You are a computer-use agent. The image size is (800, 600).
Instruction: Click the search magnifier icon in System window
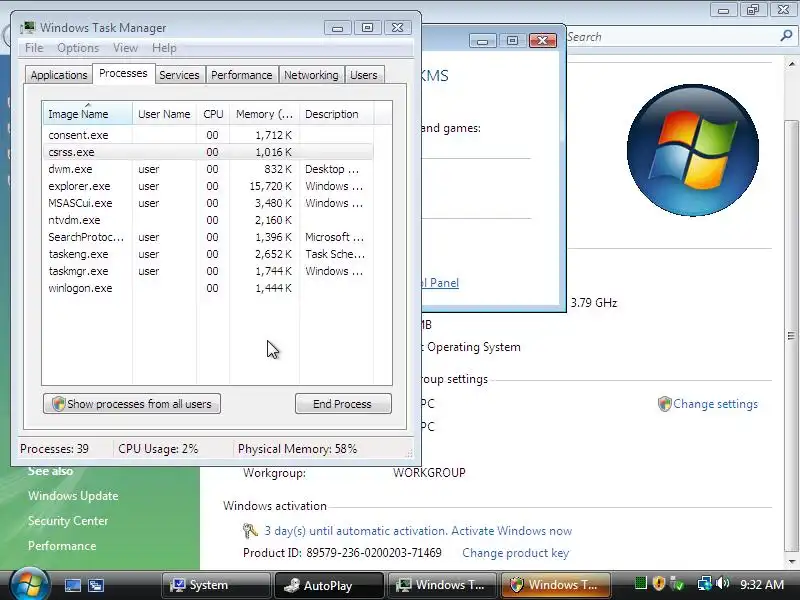[x=786, y=36]
